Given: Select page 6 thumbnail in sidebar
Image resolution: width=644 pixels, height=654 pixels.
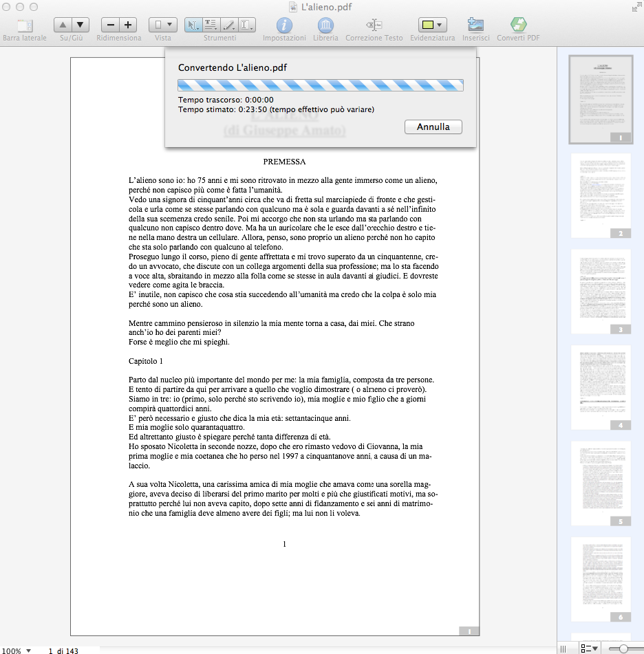Looking at the screenshot, I should (x=601, y=579).
